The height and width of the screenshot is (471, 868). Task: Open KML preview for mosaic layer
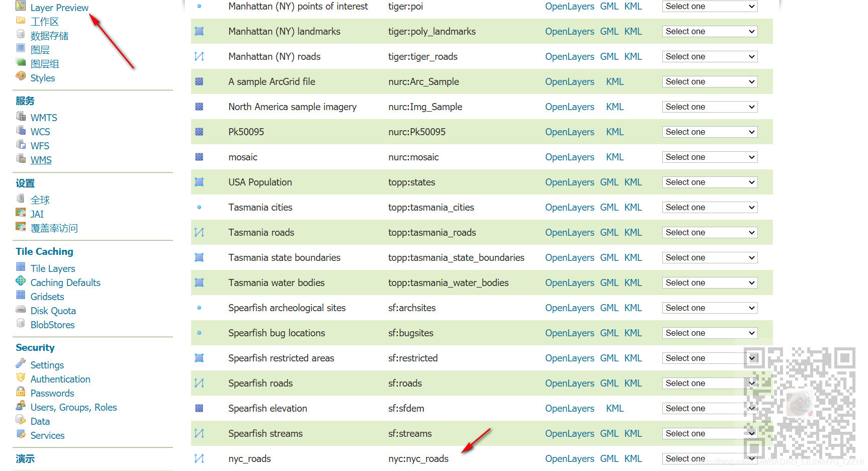[615, 157]
